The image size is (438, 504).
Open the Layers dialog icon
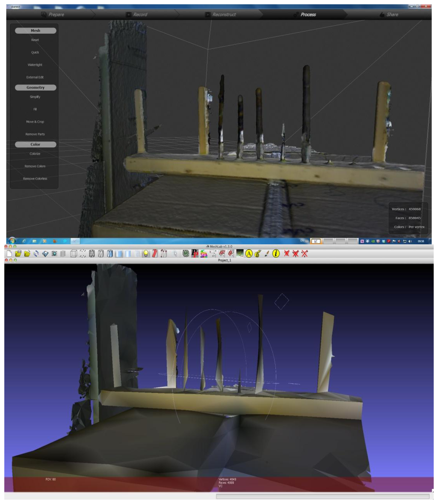tap(63, 254)
